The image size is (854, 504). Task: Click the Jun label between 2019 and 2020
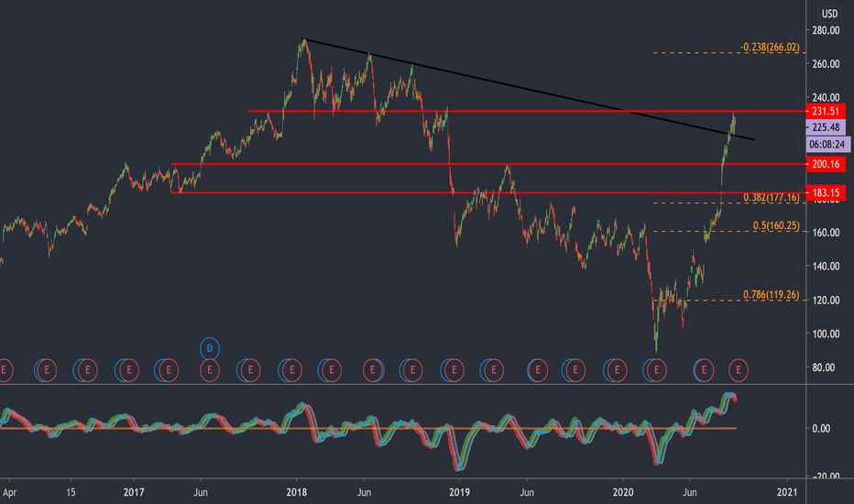point(527,493)
